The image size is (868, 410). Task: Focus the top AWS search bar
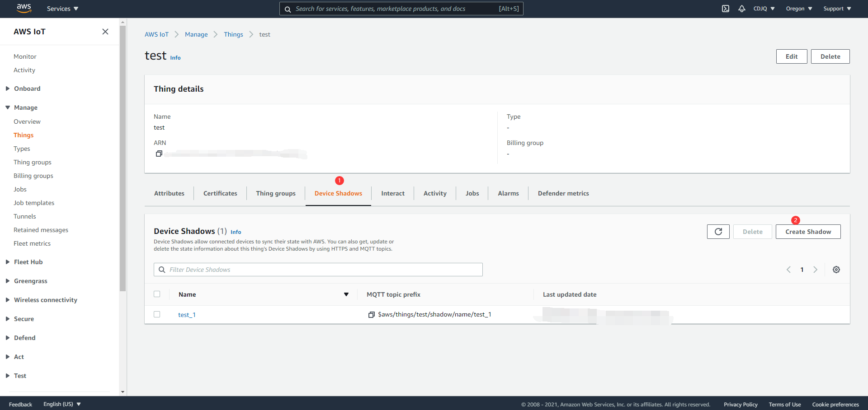401,9
